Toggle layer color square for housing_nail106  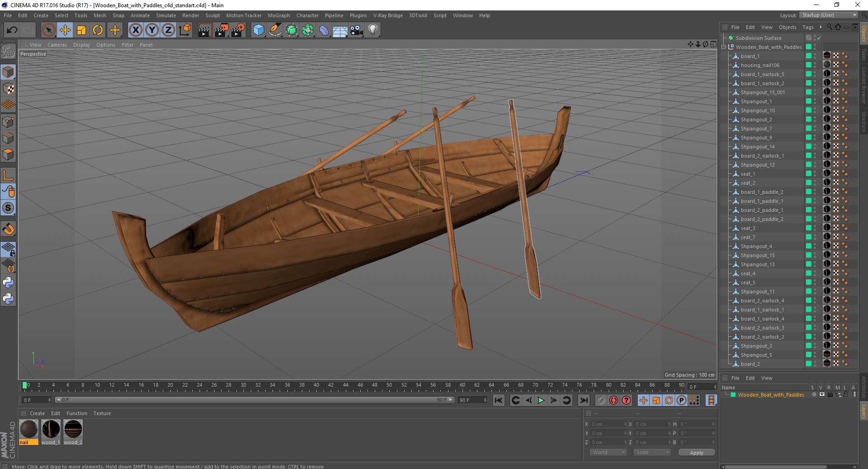pyautogui.click(x=809, y=65)
